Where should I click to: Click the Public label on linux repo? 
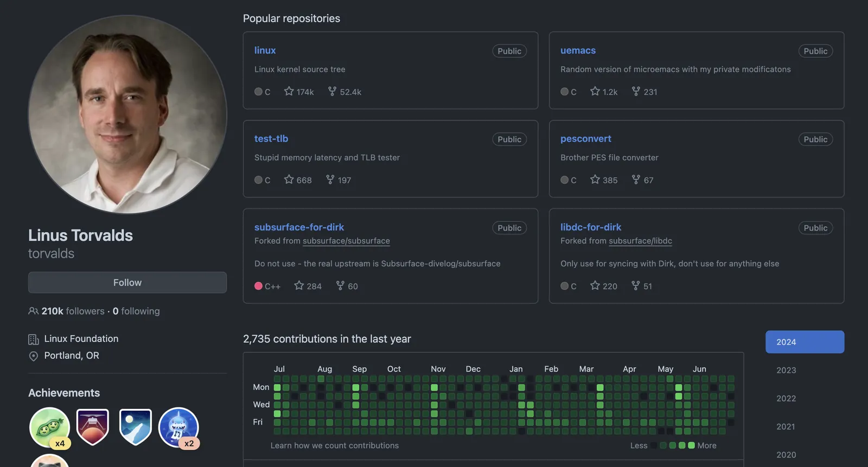click(509, 51)
